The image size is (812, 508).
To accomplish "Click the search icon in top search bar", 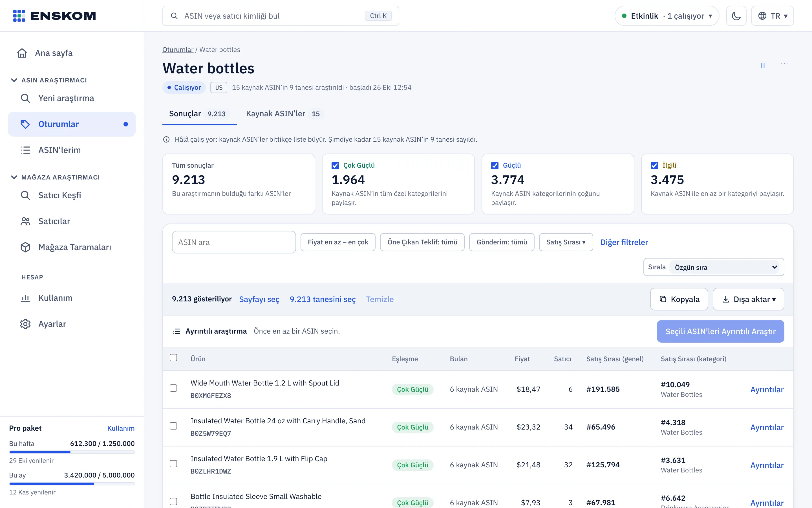I will pyautogui.click(x=174, y=16).
